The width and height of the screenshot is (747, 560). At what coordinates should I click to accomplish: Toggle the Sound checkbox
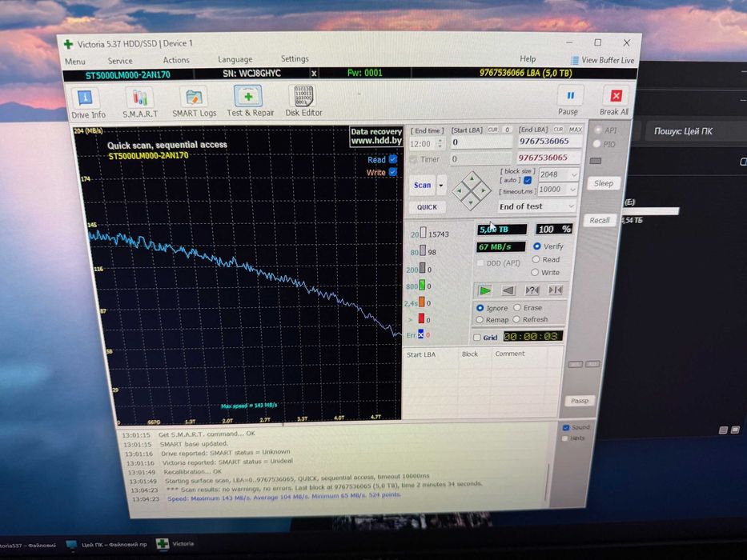point(565,428)
